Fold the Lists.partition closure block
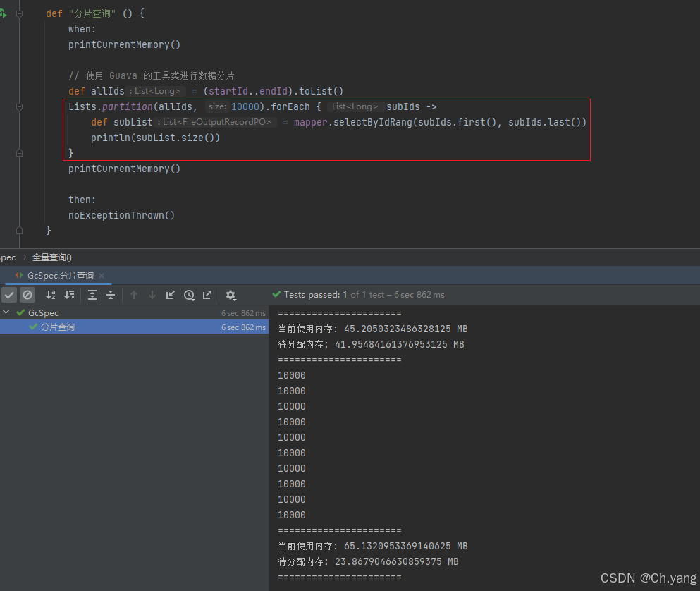This screenshot has height=591, width=700. 20,106
